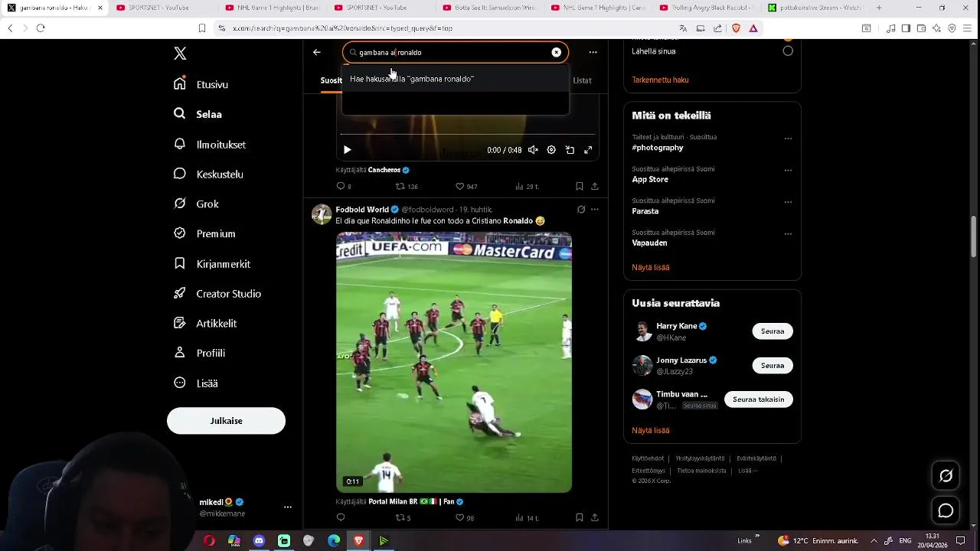Unmute the Cancheros video

pos(533,150)
